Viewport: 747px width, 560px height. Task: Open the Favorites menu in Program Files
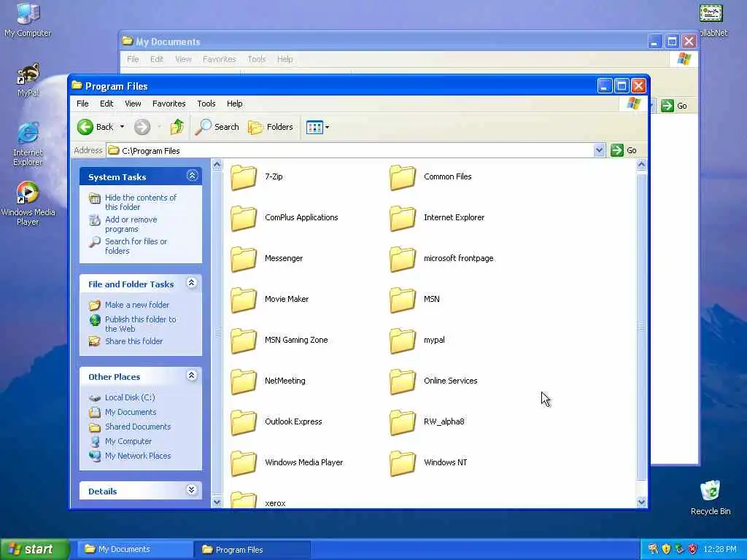pos(169,104)
